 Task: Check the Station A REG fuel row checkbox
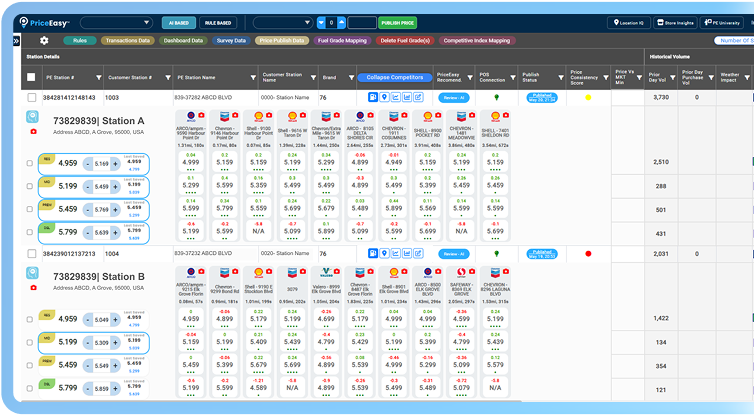tap(30, 163)
